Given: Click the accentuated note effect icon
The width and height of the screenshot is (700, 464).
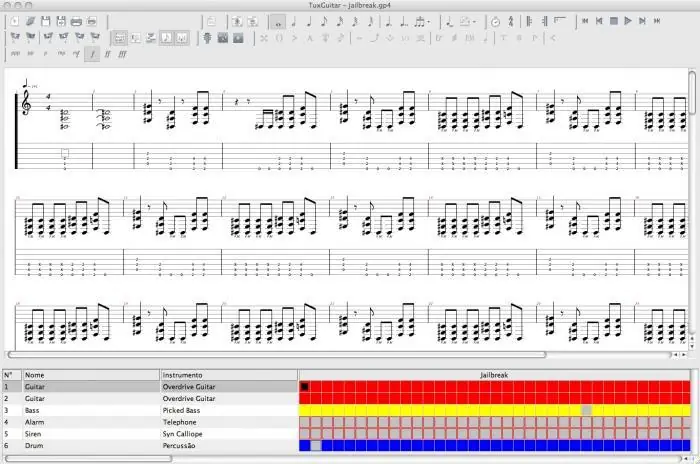Looking at the screenshot, I should [295, 38].
